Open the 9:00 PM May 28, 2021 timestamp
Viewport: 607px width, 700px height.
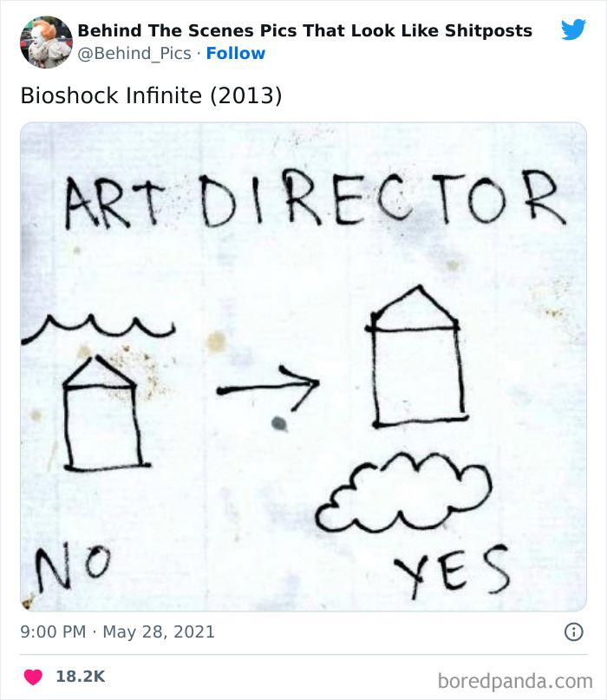coord(117,631)
